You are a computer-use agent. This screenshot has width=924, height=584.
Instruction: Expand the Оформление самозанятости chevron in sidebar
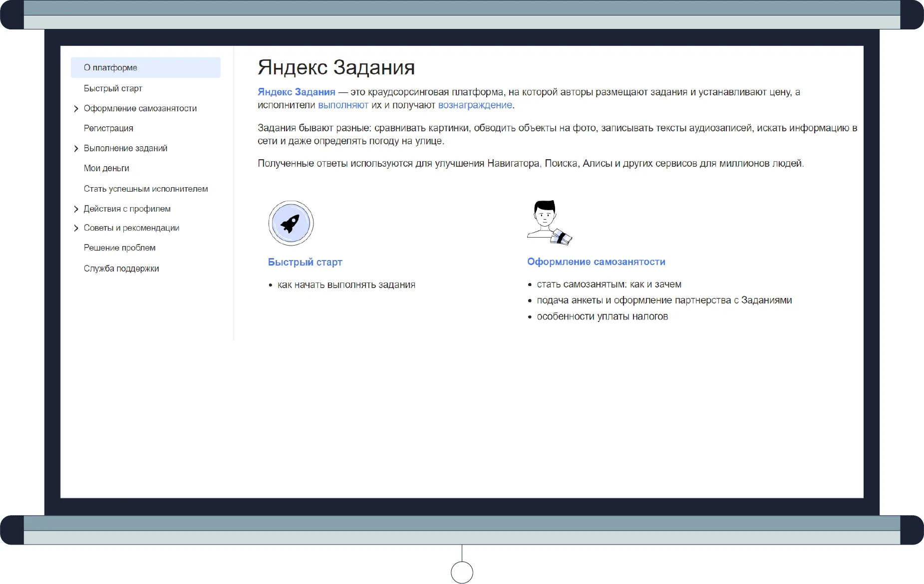76,109
